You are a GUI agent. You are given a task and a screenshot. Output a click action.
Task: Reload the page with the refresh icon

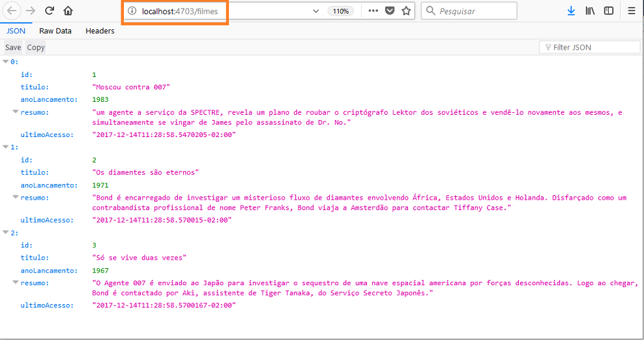50,10
